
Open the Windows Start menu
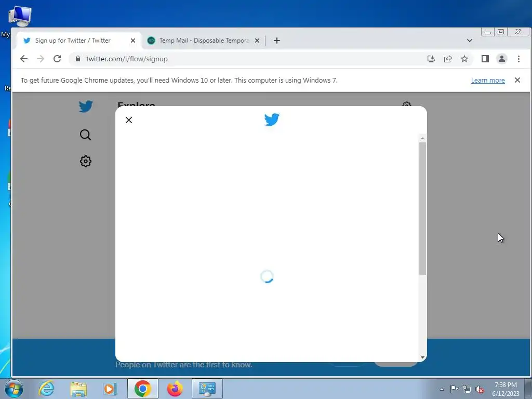pyautogui.click(x=14, y=389)
